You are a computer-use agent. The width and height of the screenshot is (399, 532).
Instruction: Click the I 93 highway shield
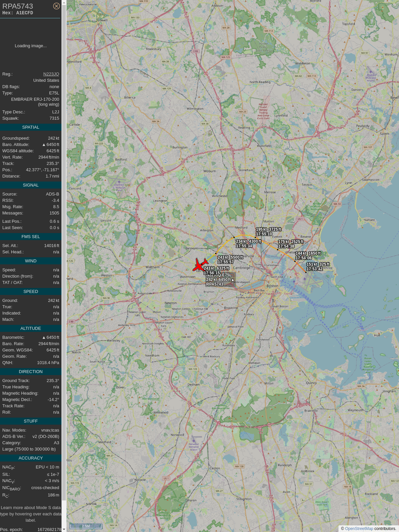point(195,51)
